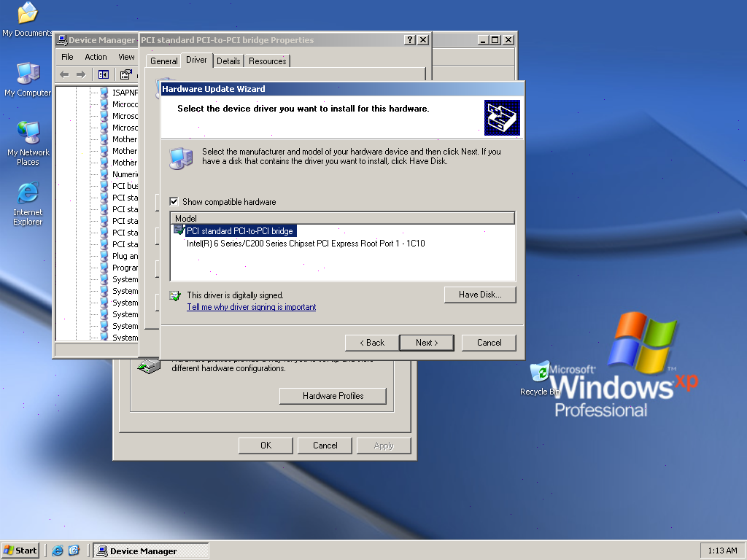Uncheck Show compatible hardware checkbox
Image resolution: width=747 pixels, height=560 pixels.
pyautogui.click(x=174, y=201)
